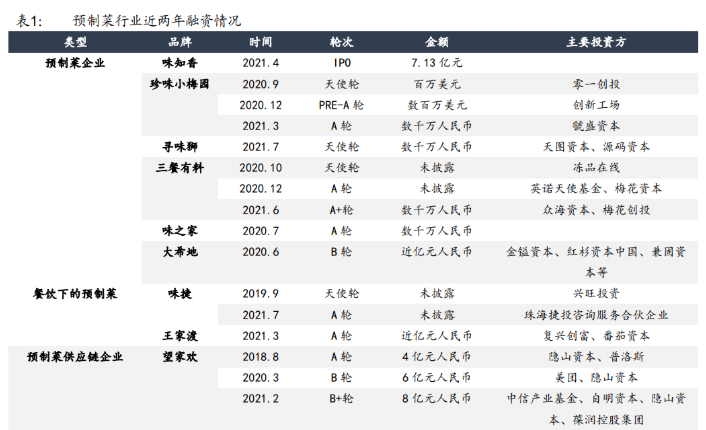706x430 pixels.
Task: Select the date 2019.9
Action: 261,294
